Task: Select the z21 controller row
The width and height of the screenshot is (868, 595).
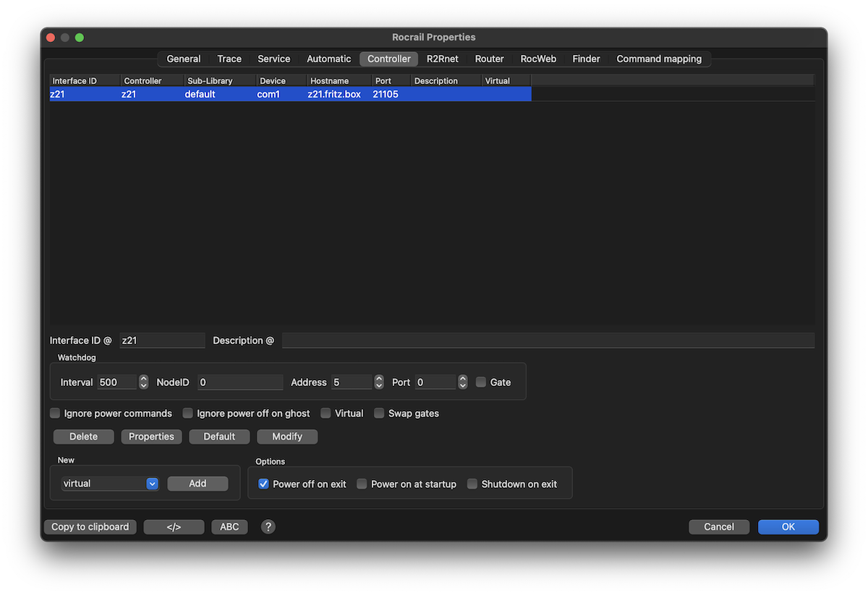Action: click(x=289, y=95)
